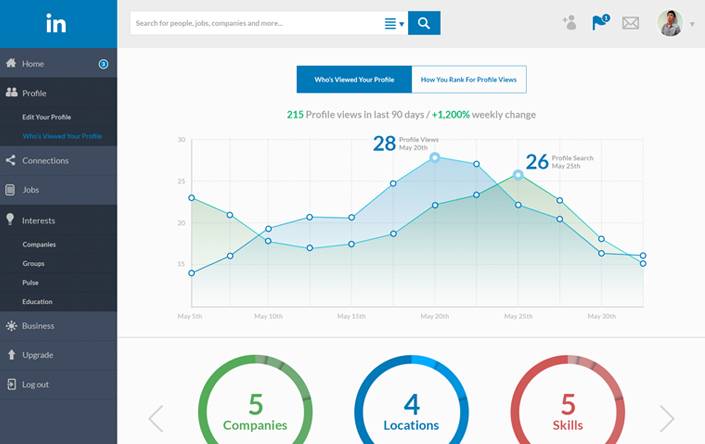The height and width of the screenshot is (444, 705).
Task: Collapse the Interests sidebar section
Action: coord(58,220)
